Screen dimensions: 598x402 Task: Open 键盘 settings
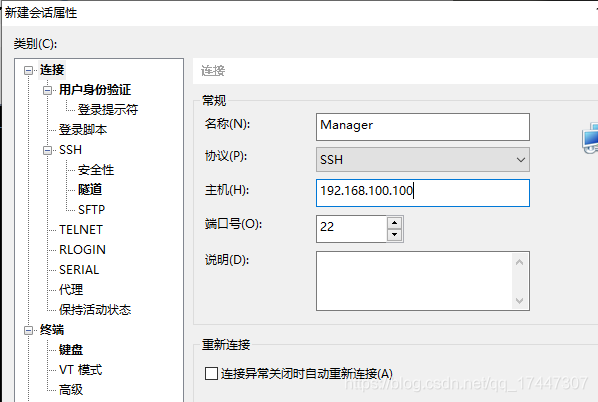click(x=71, y=350)
